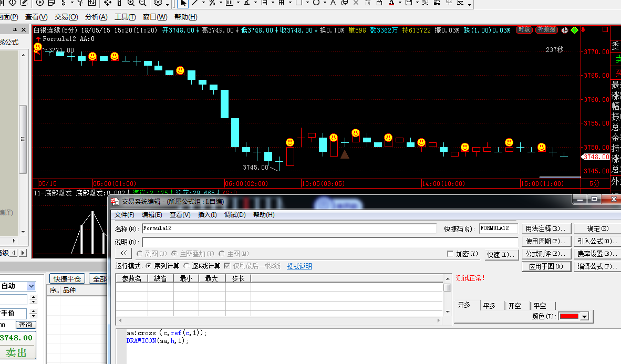Screen dimensions: 621x364
Task: Click the text annotation 'A' tool
Action: point(333,3)
